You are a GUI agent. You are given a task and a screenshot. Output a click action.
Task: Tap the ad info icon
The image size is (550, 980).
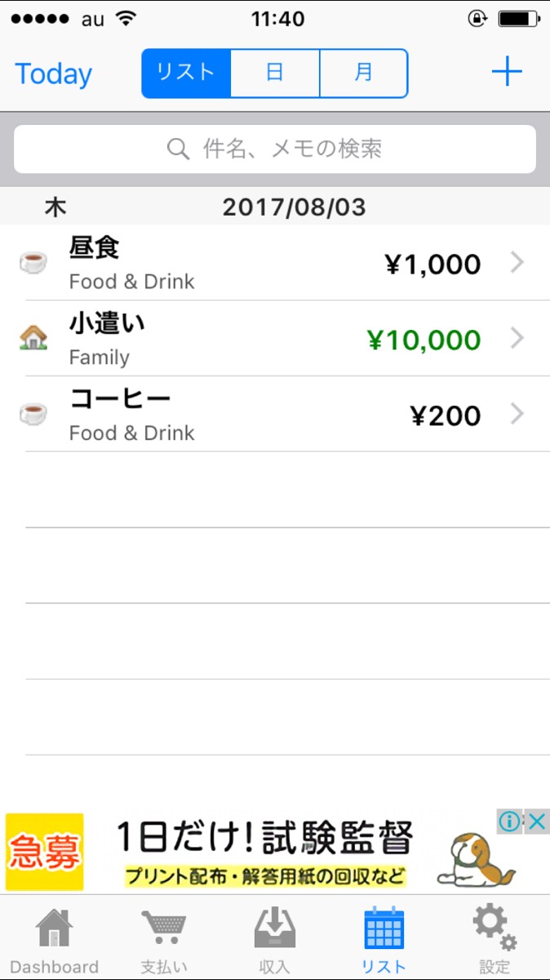coord(509,822)
